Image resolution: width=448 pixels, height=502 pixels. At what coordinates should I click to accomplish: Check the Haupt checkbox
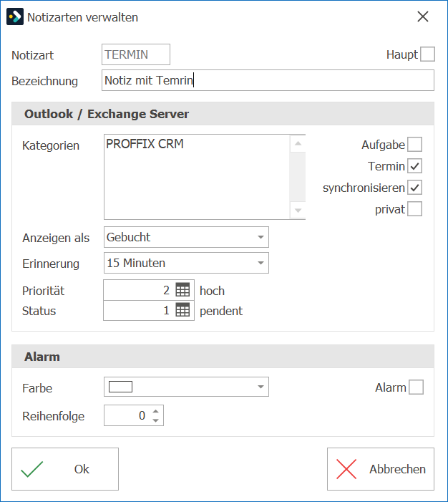[x=427, y=54]
